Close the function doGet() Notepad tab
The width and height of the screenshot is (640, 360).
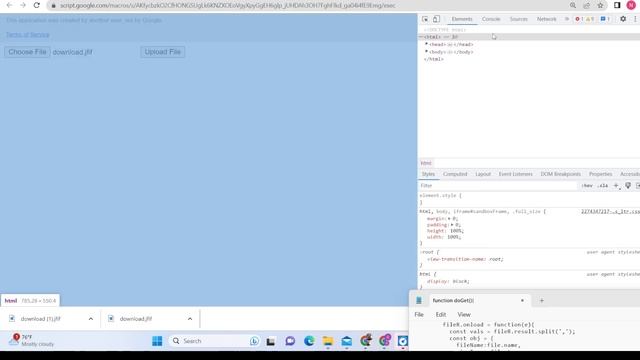(x=522, y=300)
